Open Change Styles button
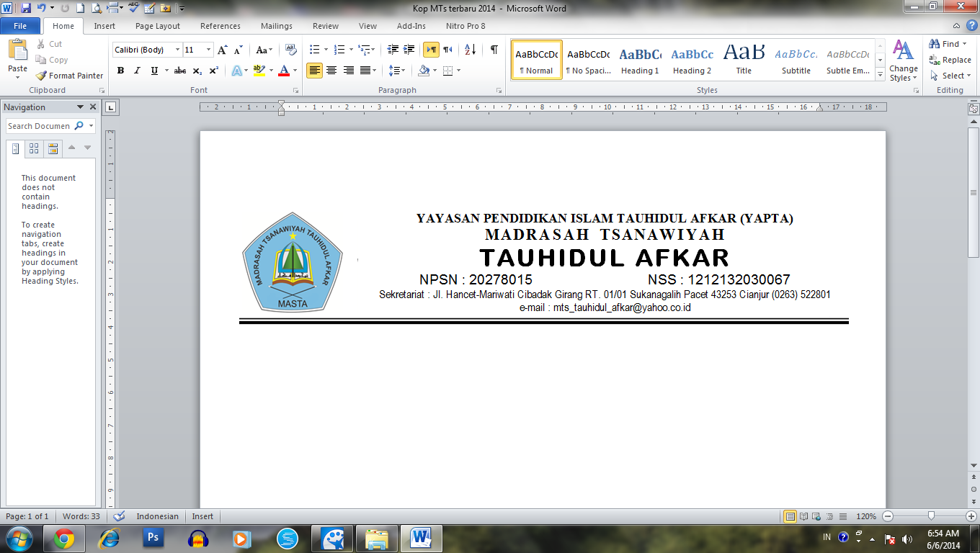980x553 pixels. (904, 61)
